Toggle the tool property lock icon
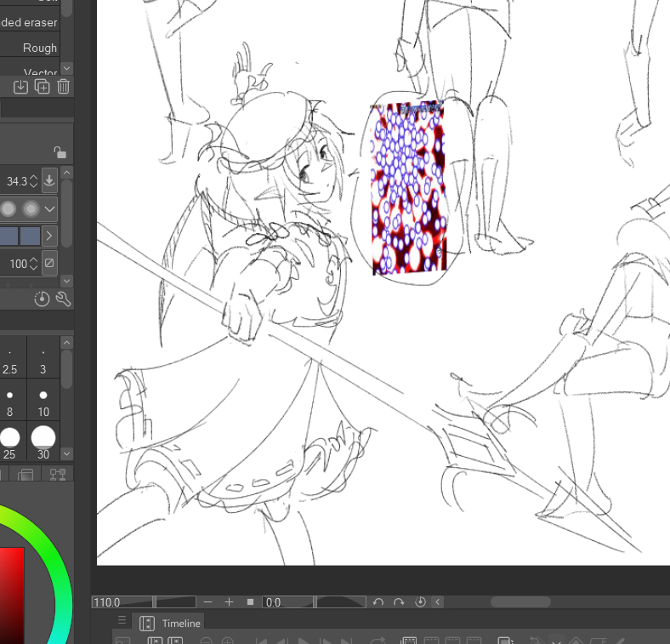Image resolution: width=670 pixels, height=644 pixels. [x=60, y=152]
